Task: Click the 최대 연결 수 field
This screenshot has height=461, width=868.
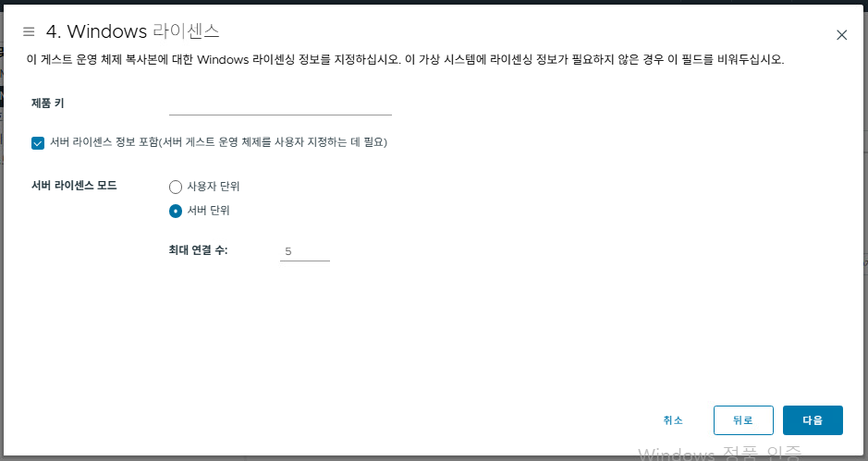Action: (x=304, y=251)
